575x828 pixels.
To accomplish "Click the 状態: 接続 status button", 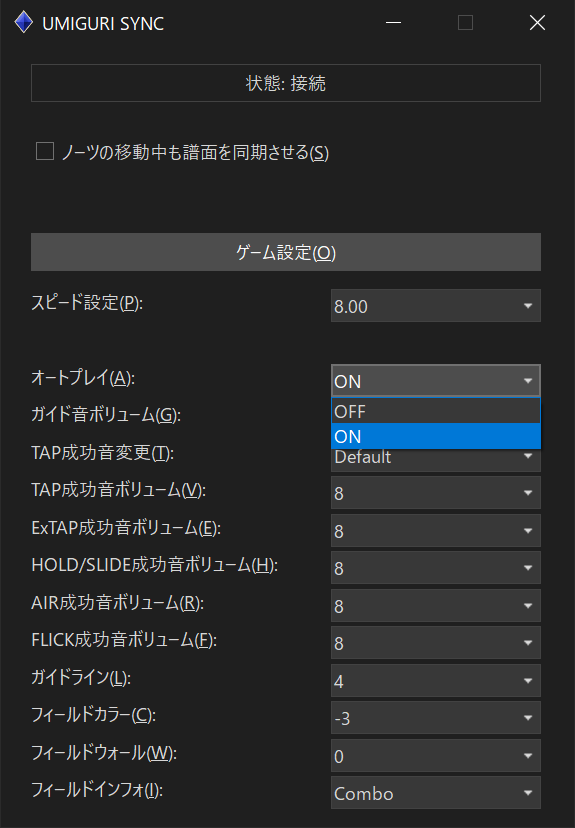I will click(286, 83).
